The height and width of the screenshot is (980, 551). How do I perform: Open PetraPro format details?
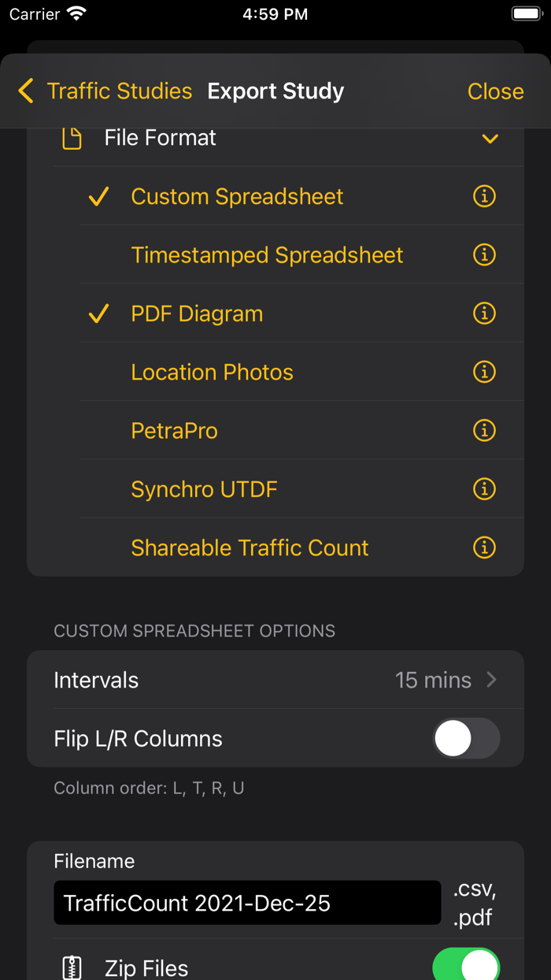pos(484,430)
